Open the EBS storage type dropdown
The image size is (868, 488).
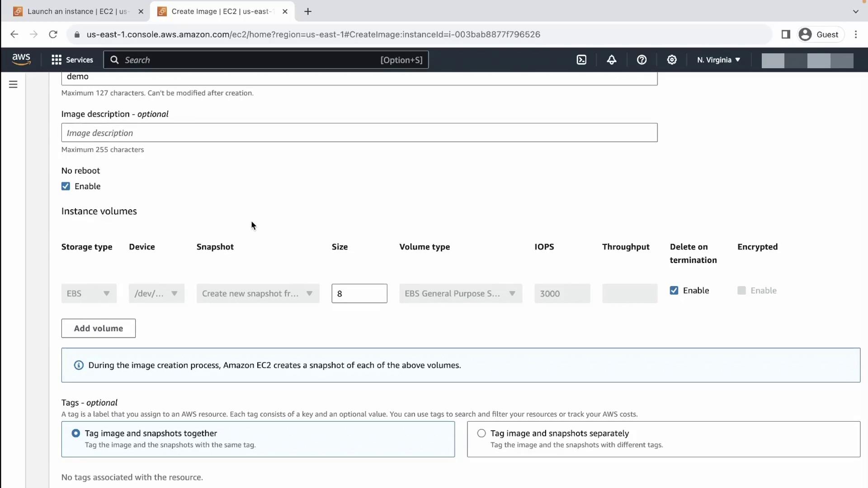[x=89, y=294]
